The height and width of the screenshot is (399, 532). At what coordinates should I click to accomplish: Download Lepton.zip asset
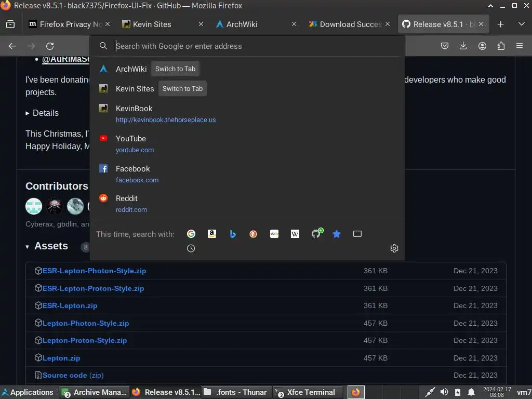61,358
